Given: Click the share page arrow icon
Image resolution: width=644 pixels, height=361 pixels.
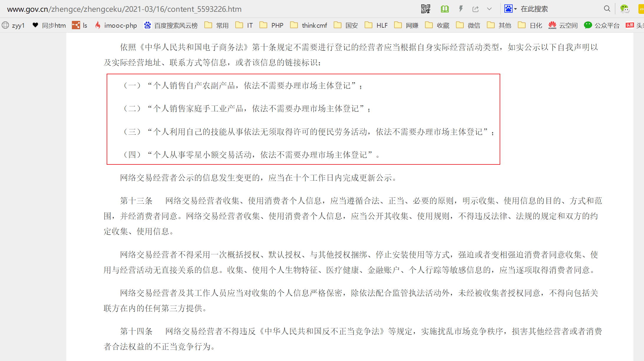Looking at the screenshot, I should (x=475, y=9).
